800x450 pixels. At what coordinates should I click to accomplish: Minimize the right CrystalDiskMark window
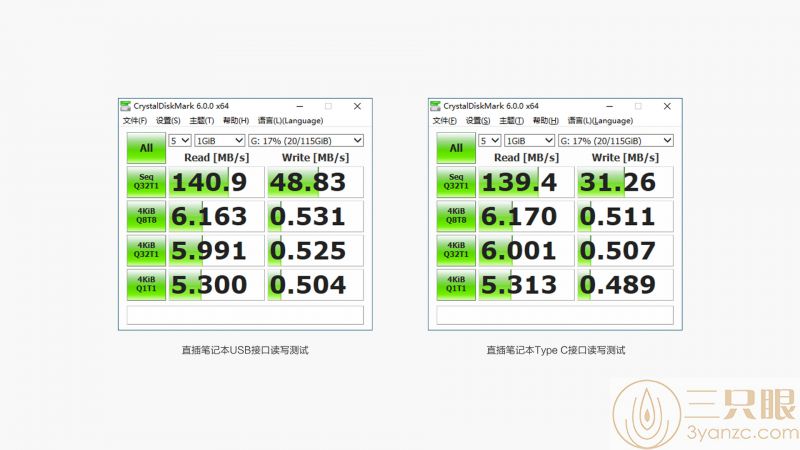[610, 106]
